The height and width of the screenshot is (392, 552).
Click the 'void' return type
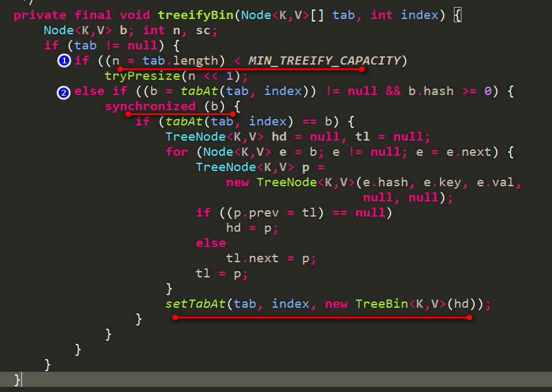tap(135, 15)
